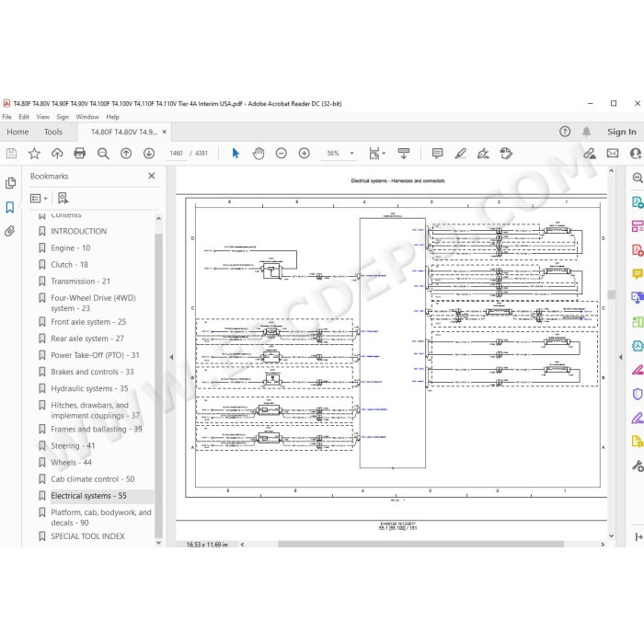
Task: Open the Transmission - 21 bookmark
Action: tap(81, 282)
